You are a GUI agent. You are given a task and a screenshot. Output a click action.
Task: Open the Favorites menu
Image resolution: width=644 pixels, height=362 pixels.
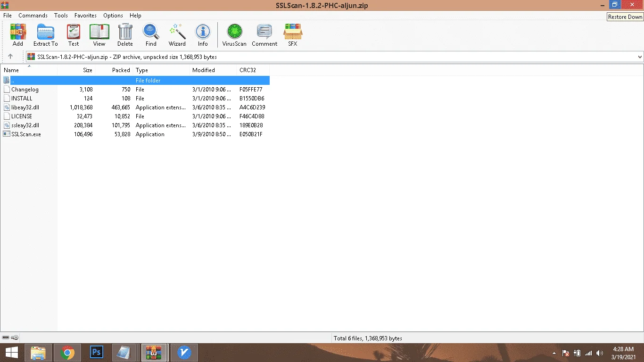[85, 16]
